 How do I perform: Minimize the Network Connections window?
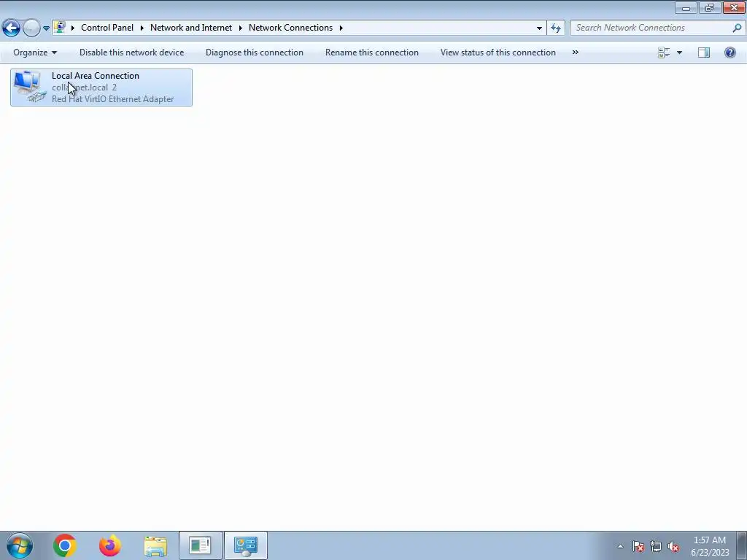686,7
